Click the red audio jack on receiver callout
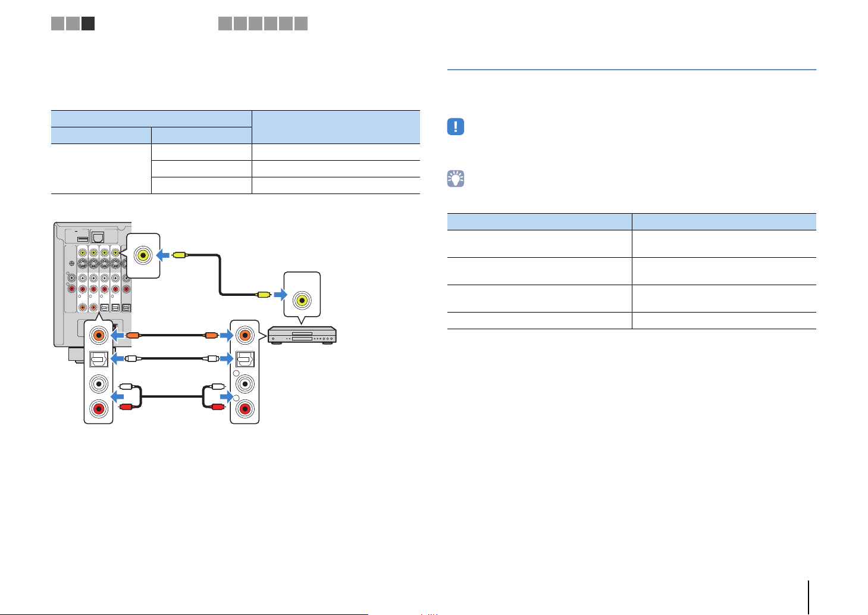Screen dimensions: 868x615 [98, 408]
